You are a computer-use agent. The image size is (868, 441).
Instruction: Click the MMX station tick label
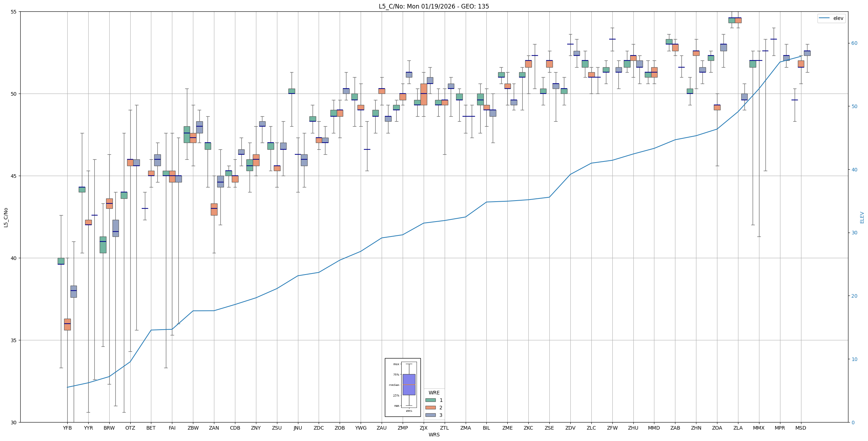click(759, 428)
